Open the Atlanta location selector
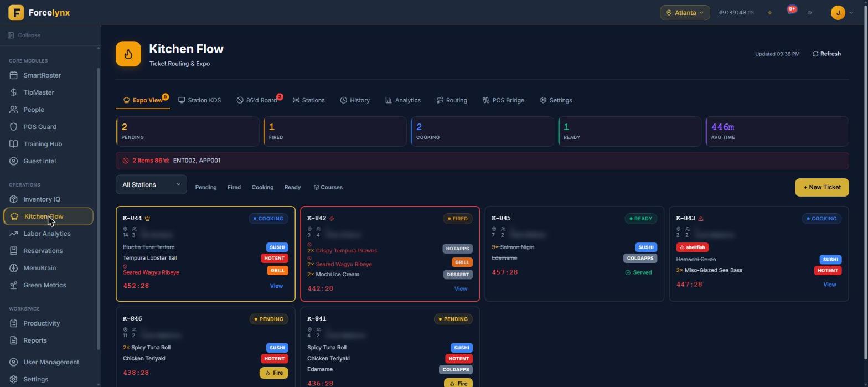Image resolution: width=868 pixels, height=387 pixels. pyautogui.click(x=685, y=13)
